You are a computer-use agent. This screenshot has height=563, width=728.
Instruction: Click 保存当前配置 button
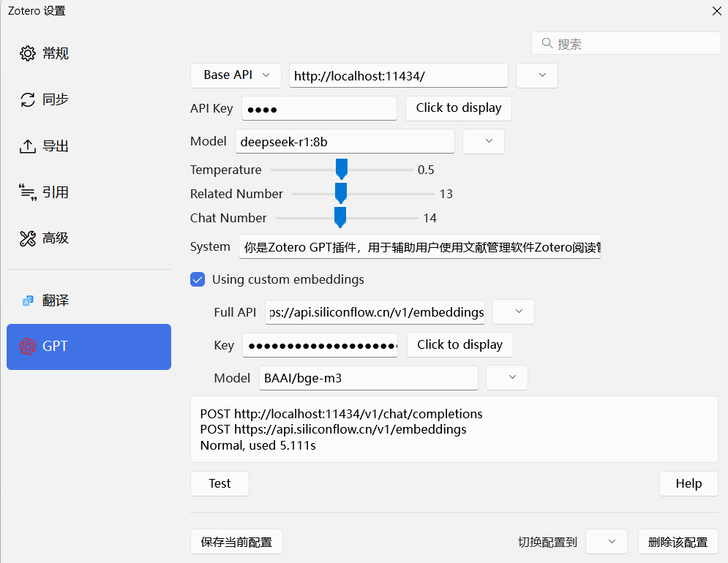click(x=236, y=542)
